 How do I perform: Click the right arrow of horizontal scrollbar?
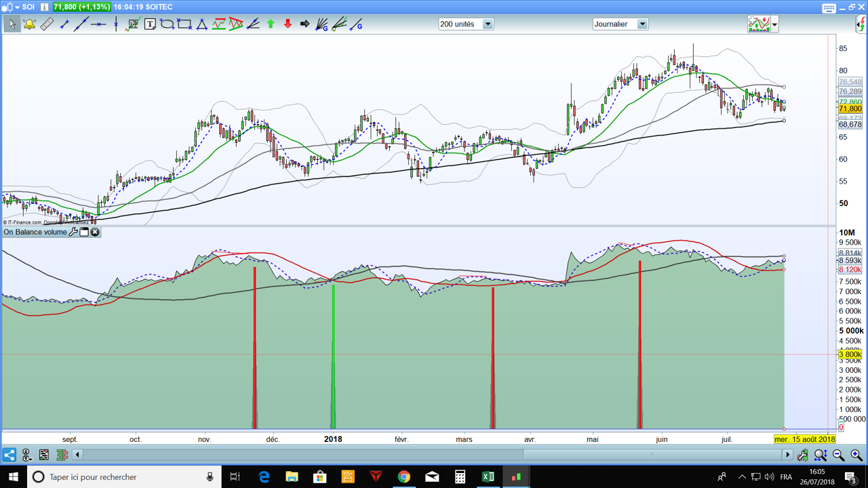(x=788, y=455)
